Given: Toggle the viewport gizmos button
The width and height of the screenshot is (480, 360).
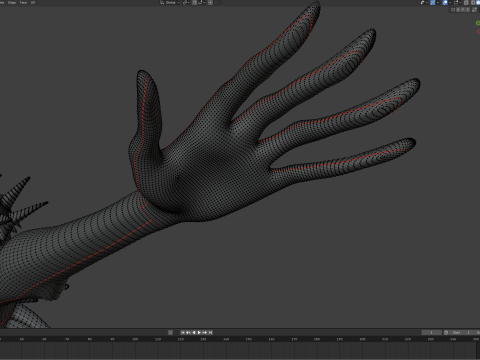Looking at the screenshot, I should (432, 3).
